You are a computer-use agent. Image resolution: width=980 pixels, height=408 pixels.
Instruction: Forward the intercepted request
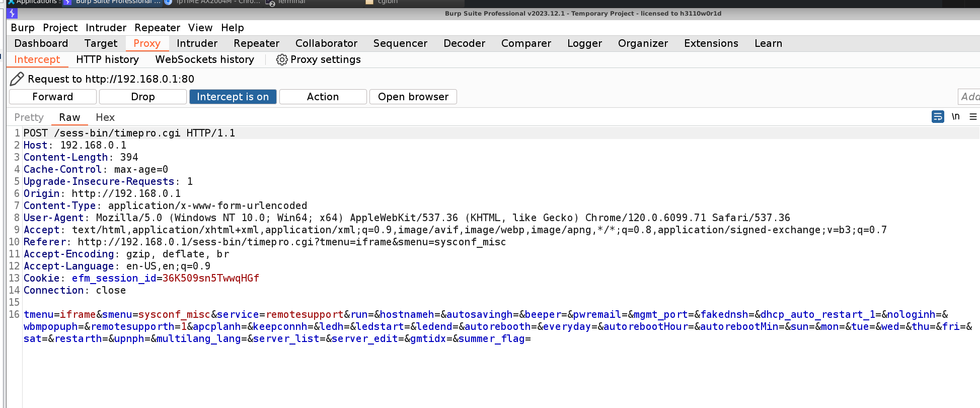pos(53,97)
